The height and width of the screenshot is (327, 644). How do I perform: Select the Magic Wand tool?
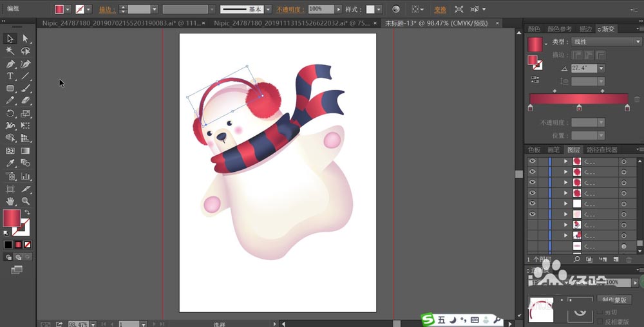(10, 51)
